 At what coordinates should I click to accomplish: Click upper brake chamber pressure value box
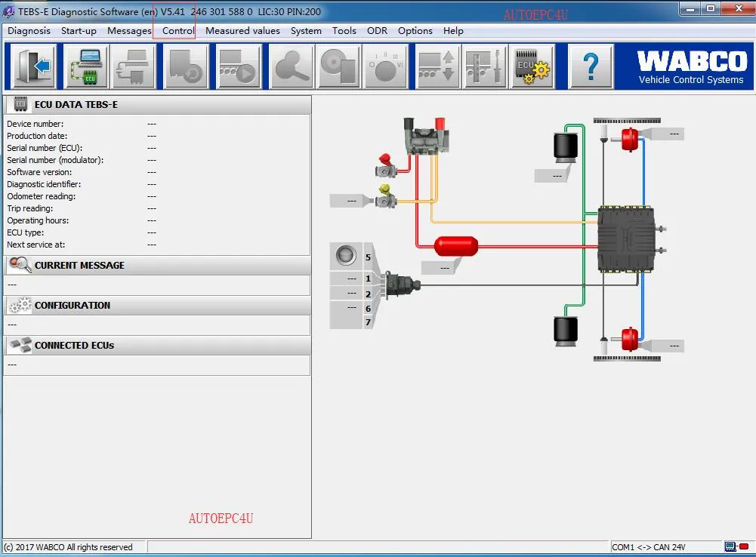pyautogui.click(x=668, y=134)
